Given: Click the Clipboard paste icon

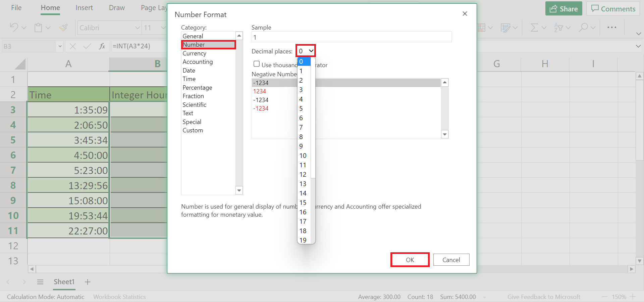Looking at the screenshot, I should tap(38, 28).
